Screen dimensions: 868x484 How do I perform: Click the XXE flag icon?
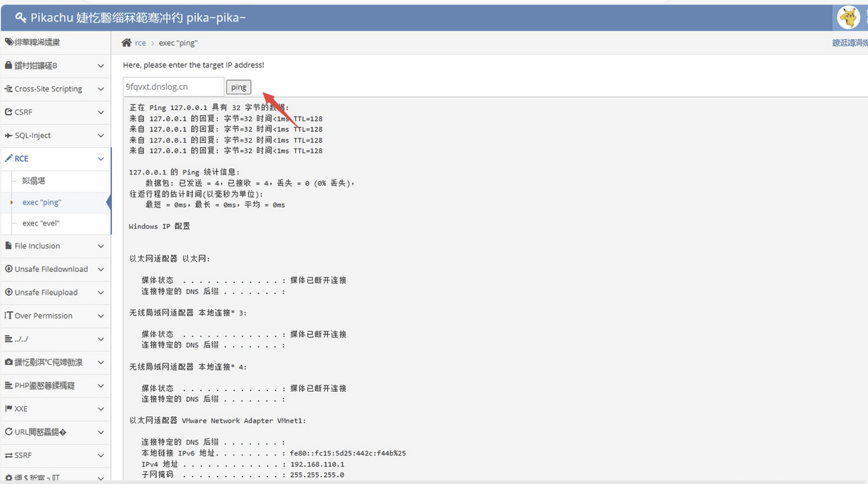(9, 408)
